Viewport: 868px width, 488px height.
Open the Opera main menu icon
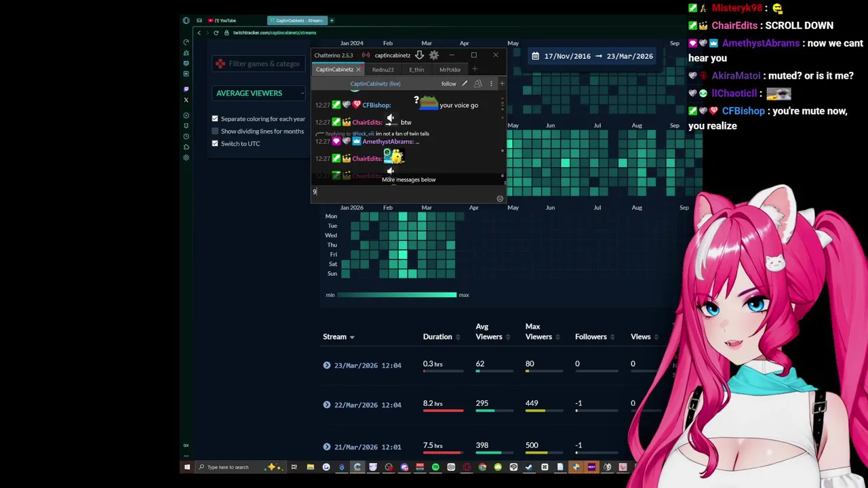186,20
